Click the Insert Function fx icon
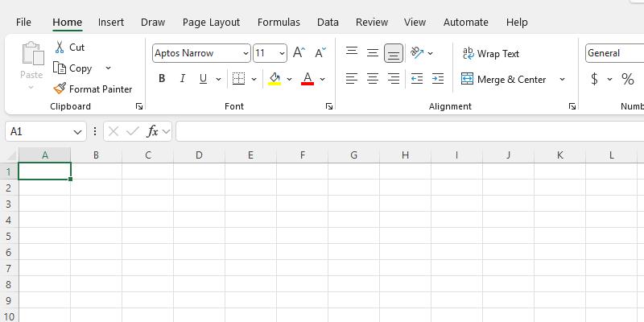Viewport: 644px width, 322px height. pos(152,131)
